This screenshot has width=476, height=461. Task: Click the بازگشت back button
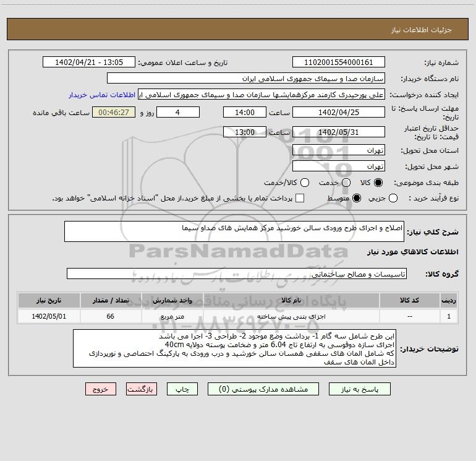(142, 389)
